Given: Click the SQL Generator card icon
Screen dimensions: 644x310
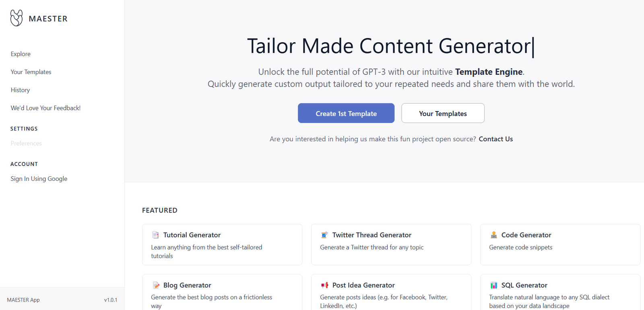Looking at the screenshot, I should (493, 285).
